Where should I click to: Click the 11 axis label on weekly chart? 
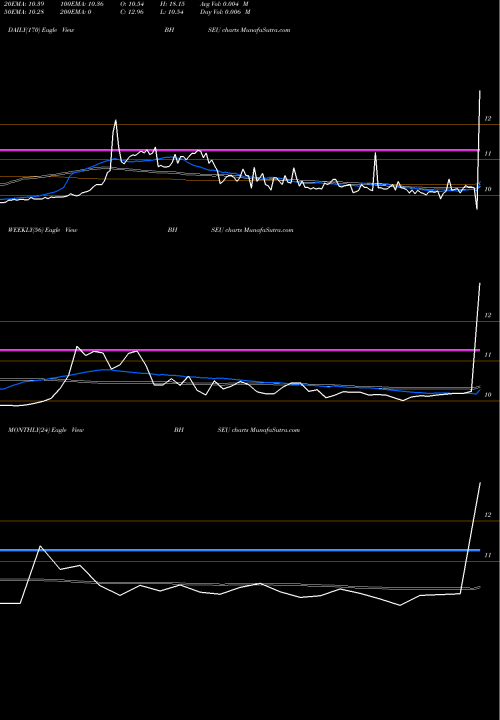tap(488, 354)
